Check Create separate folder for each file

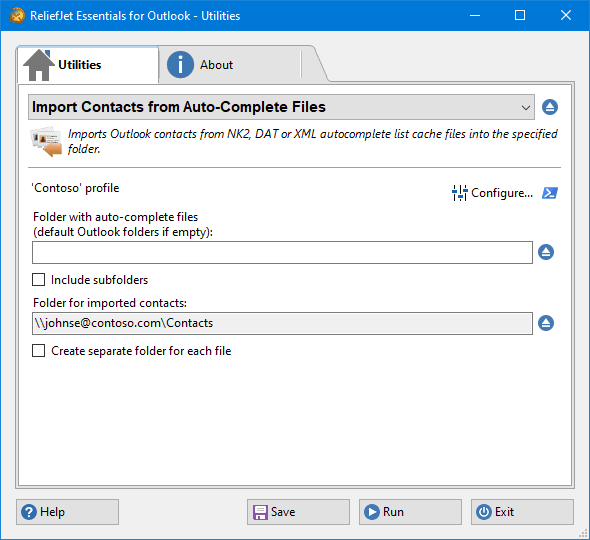point(38,350)
